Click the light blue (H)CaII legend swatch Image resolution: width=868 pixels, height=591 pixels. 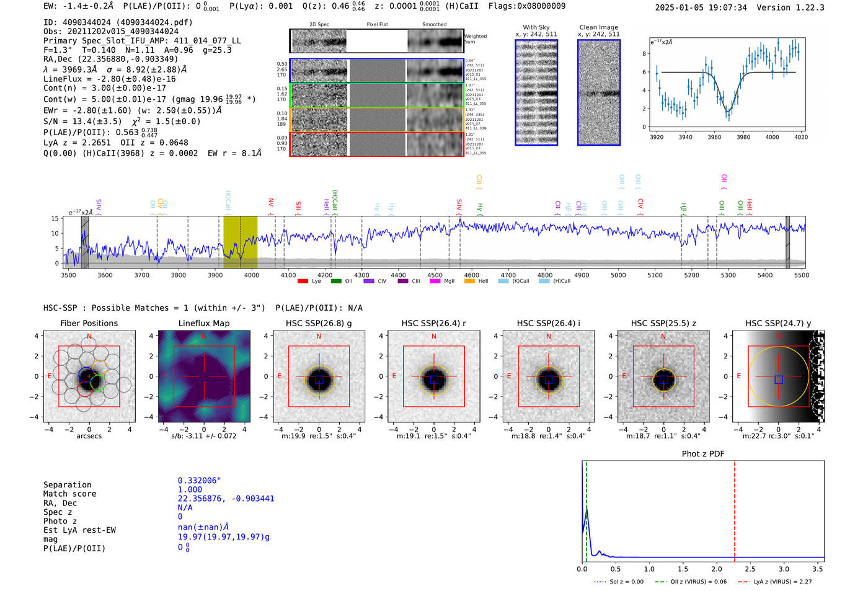(544, 282)
